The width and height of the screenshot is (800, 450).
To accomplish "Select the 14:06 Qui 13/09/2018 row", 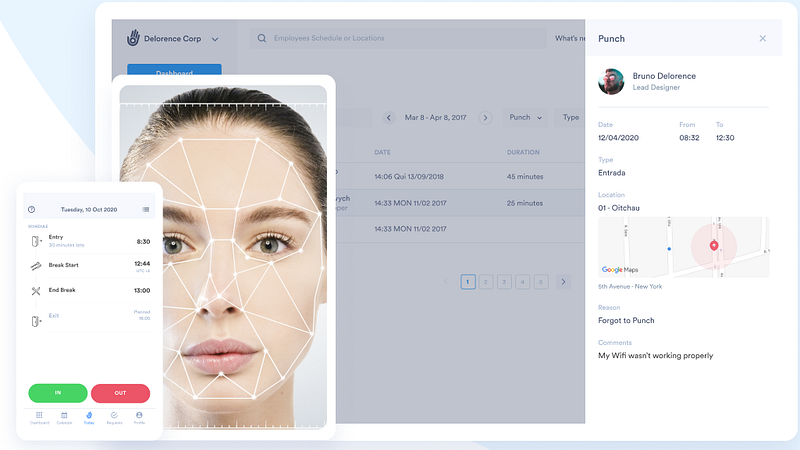I will point(460,177).
